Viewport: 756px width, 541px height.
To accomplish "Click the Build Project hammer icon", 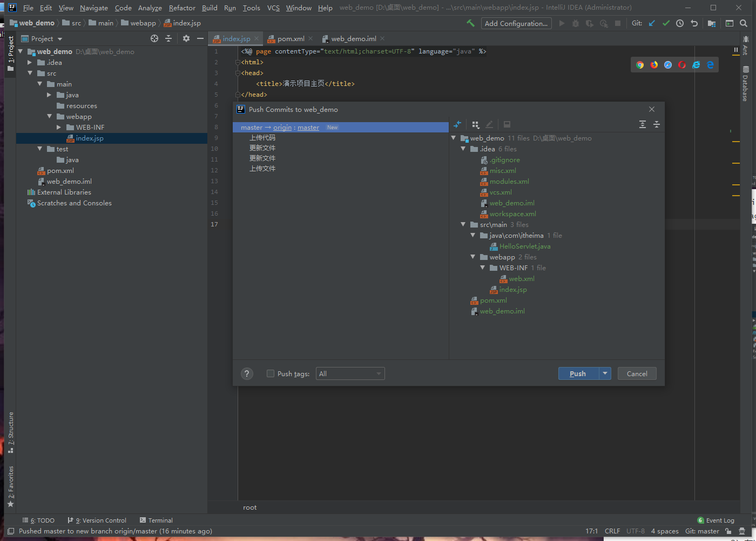I will pos(471,23).
